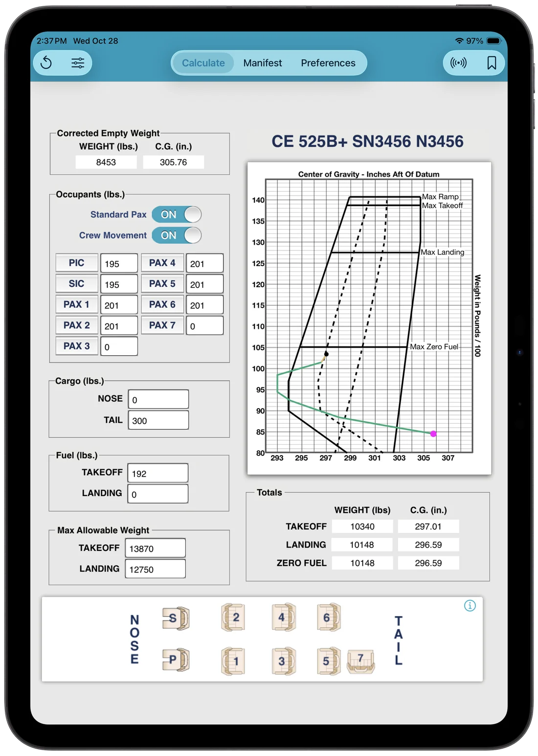Select seat 2 in cabin diagram
The image size is (538, 756).
pyautogui.click(x=233, y=617)
